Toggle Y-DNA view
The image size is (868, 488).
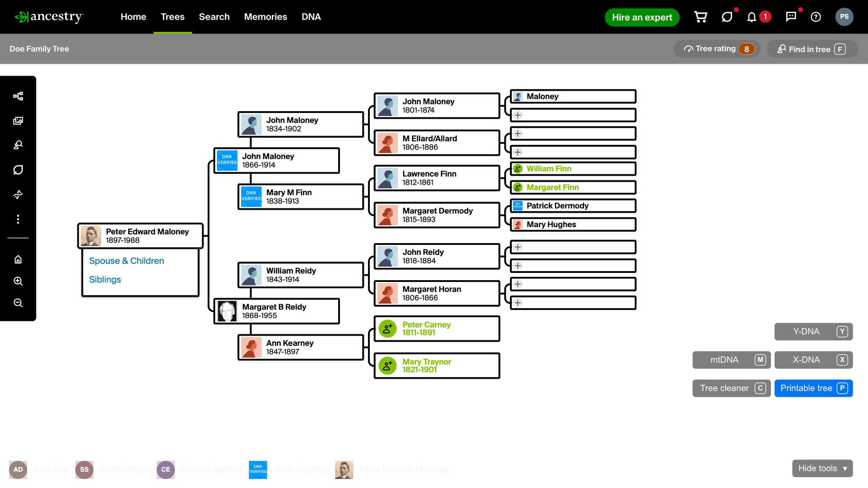click(x=813, y=332)
